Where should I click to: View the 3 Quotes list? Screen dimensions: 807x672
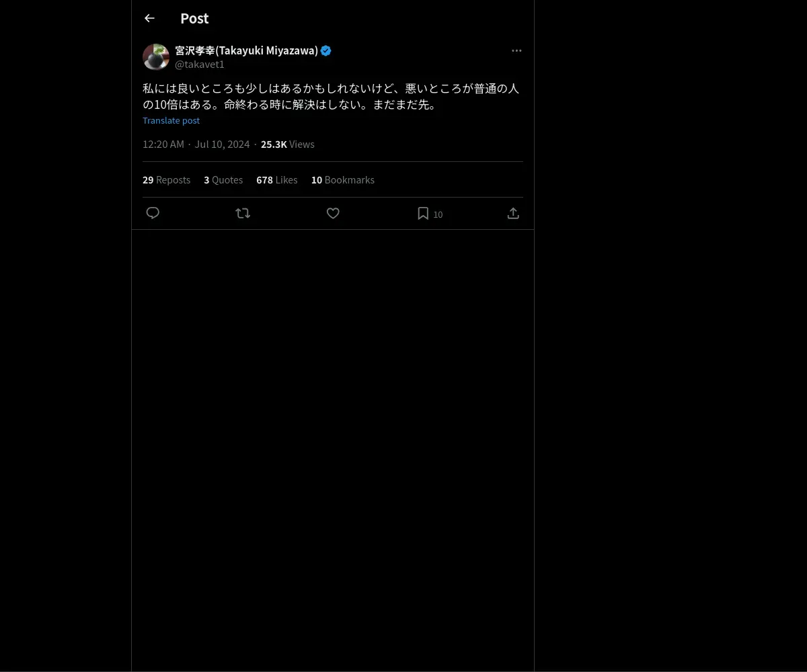coord(223,179)
